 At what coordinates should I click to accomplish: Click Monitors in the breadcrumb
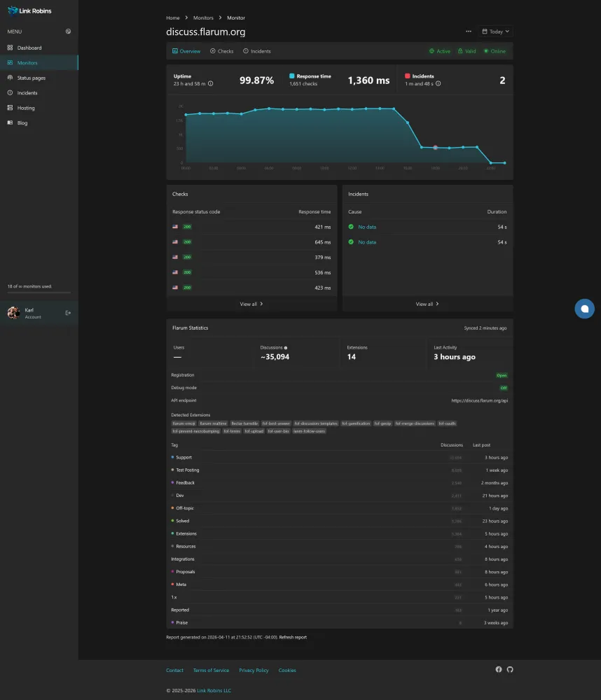(203, 18)
